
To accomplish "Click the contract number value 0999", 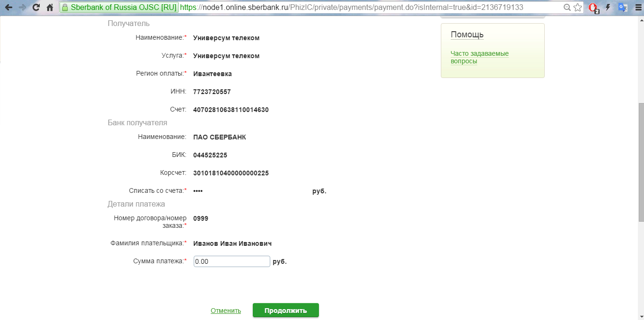I will 201,218.
